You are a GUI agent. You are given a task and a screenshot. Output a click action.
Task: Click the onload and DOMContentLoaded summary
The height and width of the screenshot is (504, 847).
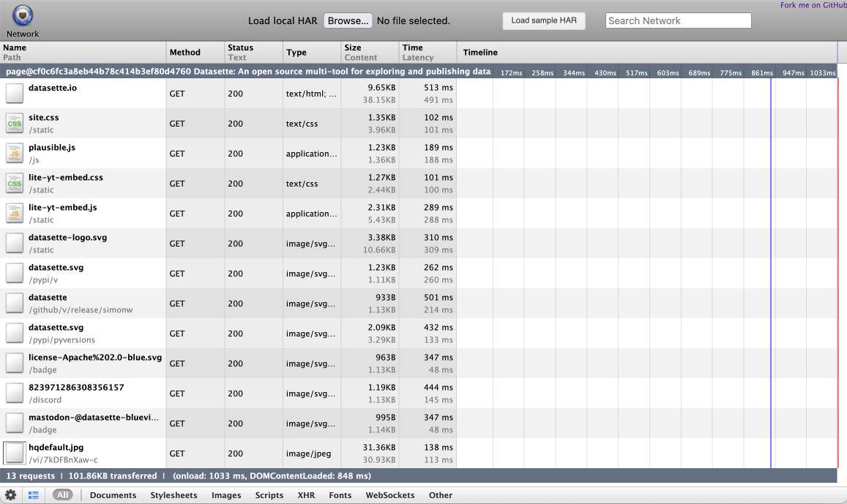point(272,476)
